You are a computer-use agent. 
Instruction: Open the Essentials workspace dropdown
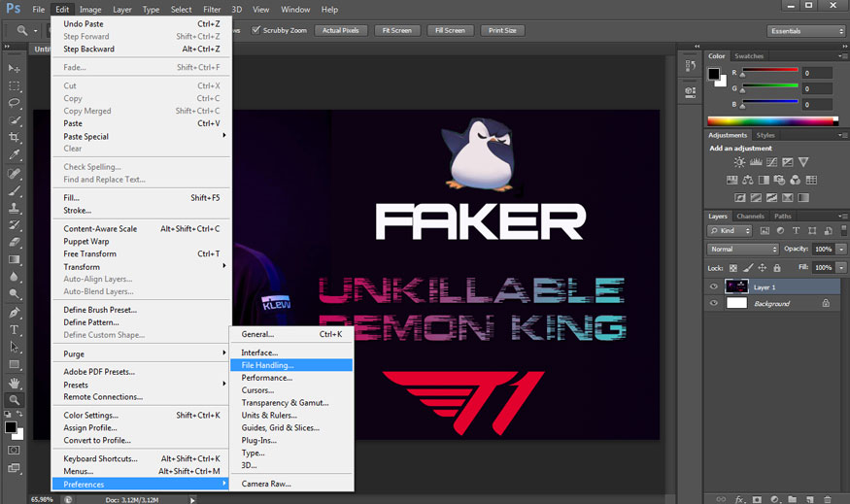tap(806, 31)
